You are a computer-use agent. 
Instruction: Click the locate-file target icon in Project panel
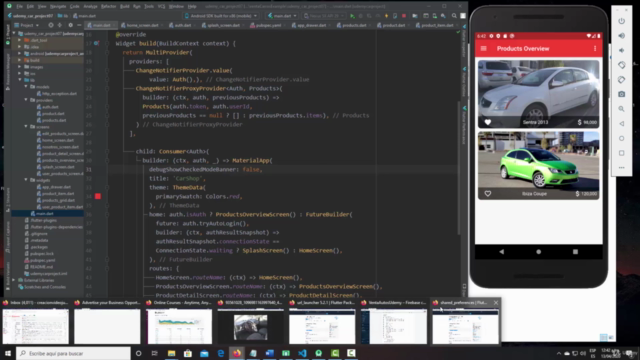click(x=51, y=25)
